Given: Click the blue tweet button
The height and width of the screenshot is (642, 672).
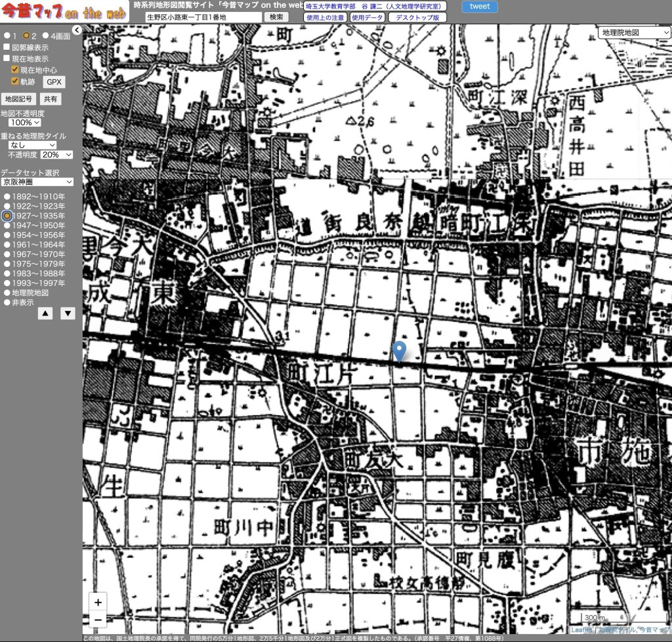Looking at the screenshot, I should (479, 7).
